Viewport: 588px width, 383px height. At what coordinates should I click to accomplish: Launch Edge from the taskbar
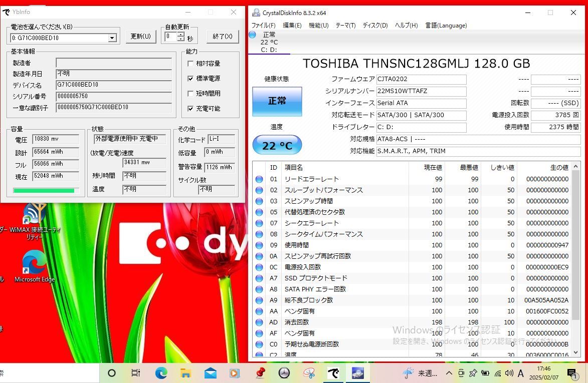click(161, 373)
